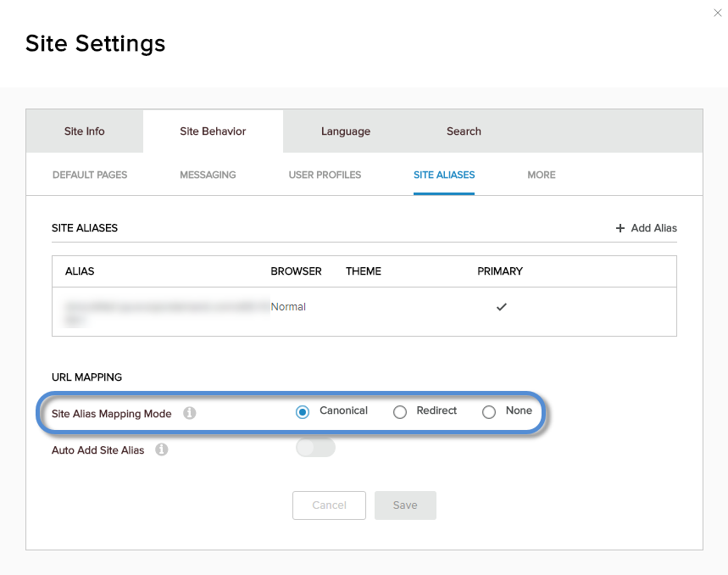
Task: Select the Canonical mapping mode
Action: pos(303,411)
